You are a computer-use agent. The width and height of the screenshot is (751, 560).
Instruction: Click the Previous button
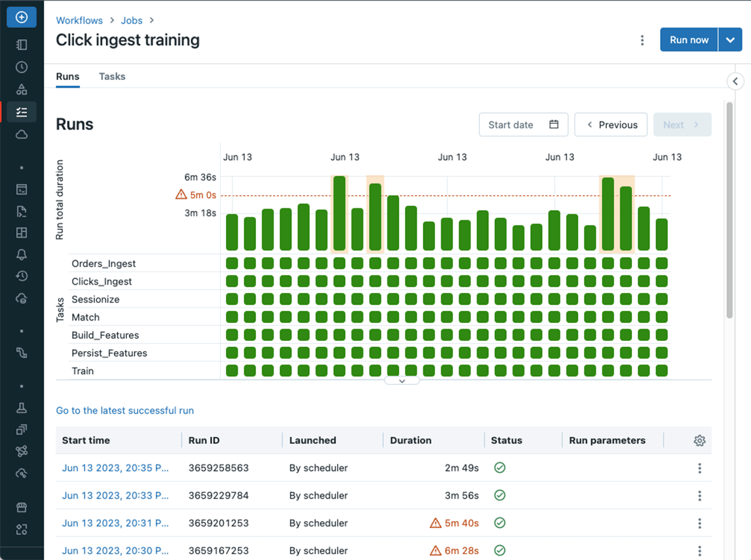tap(611, 125)
